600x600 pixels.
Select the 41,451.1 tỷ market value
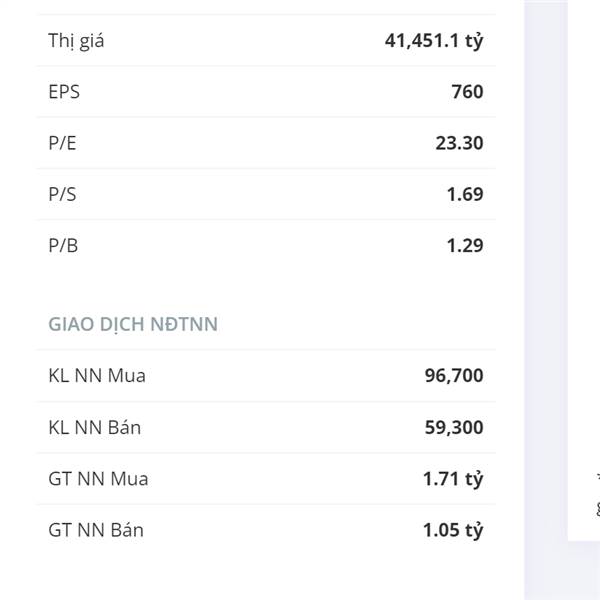(x=434, y=41)
